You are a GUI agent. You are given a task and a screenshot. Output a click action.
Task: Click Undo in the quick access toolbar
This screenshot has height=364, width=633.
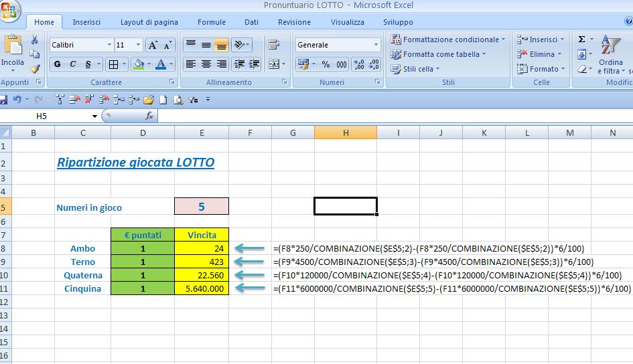coord(17,99)
